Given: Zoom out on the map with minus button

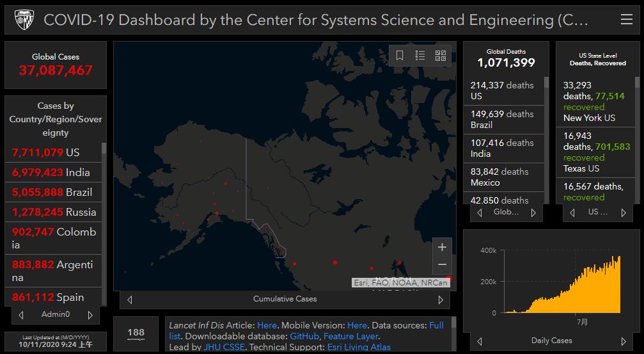Looking at the screenshot, I should 441,264.
